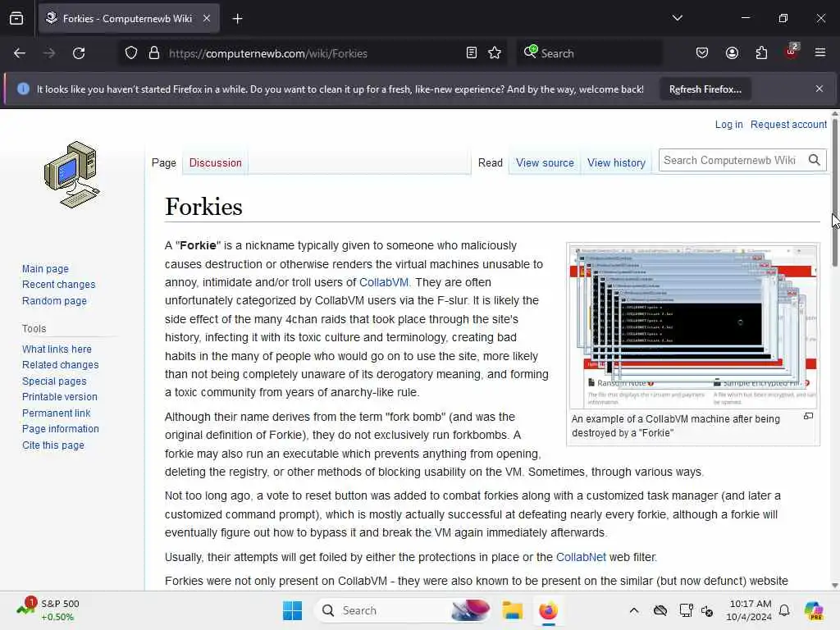The image size is (840, 630).
Task: Open Related changes link
Action: pyautogui.click(x=61, y=365)
